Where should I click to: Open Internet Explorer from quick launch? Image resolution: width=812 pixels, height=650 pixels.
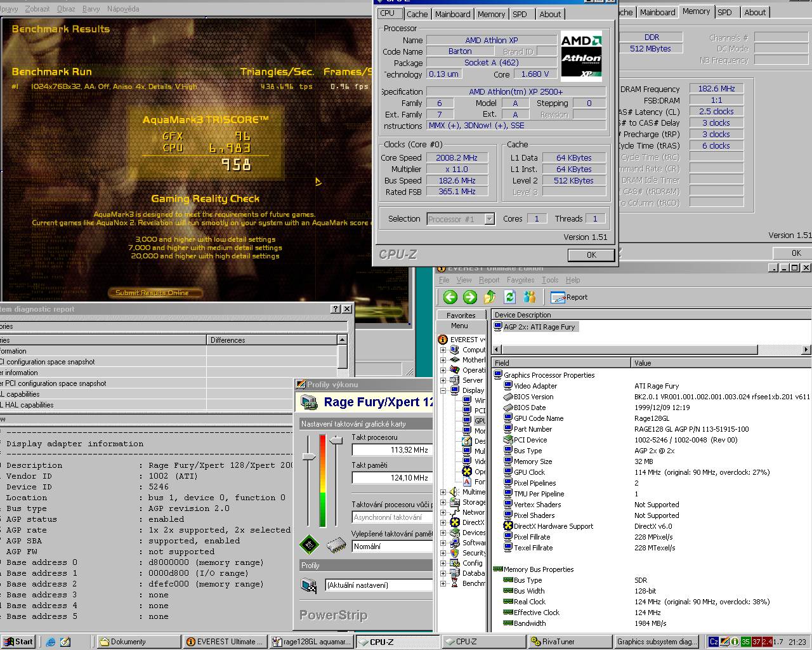coord(51,642)
